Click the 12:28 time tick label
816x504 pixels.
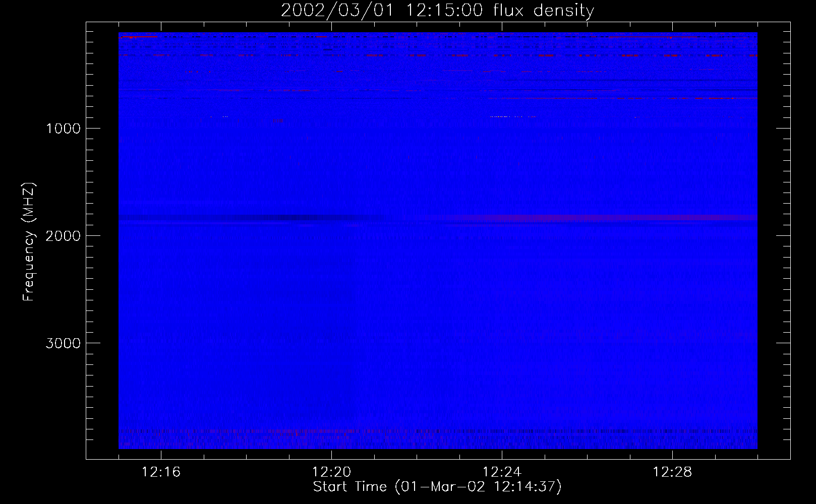coord(672,472)
